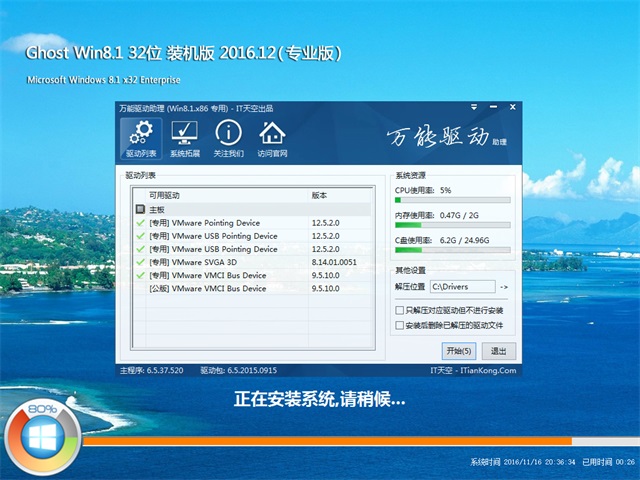This screenshot has width=640, height=480.
Task: Open 访问官网 home icon
Action: (x=272, y=139)
